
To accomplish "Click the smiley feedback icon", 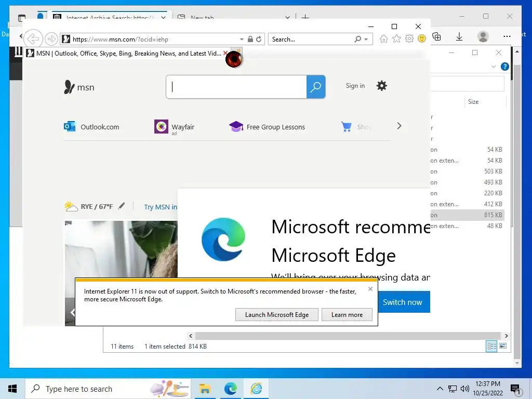I will pos(422,38).
